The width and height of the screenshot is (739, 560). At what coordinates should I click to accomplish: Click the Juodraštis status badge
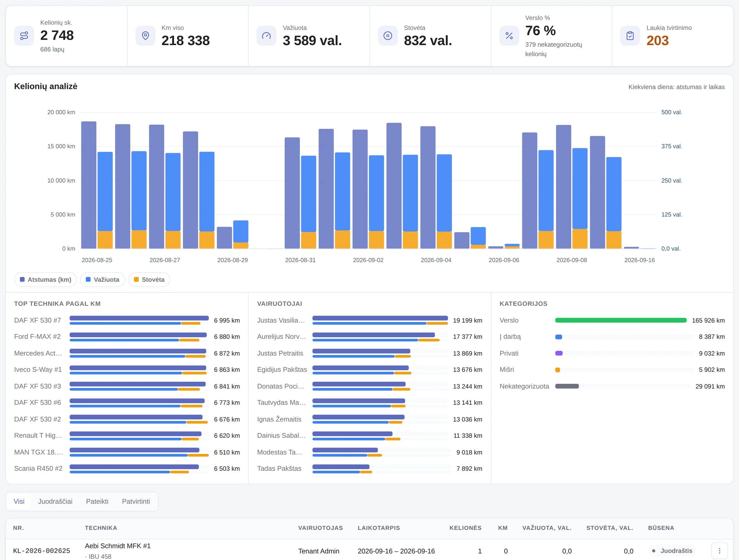(x=672, y=551)
